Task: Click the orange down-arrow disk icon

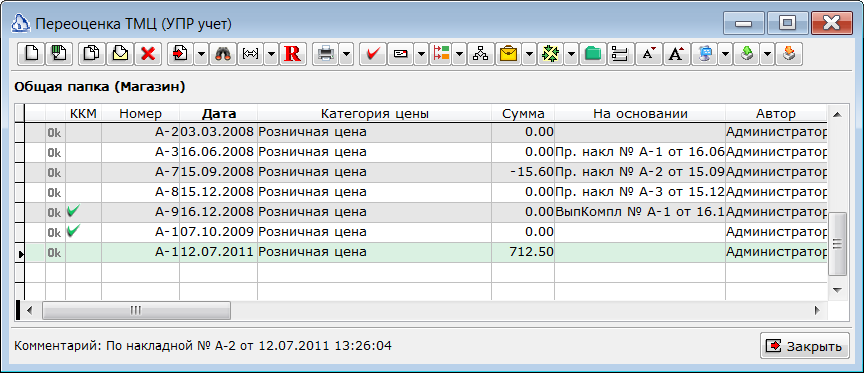Action: (789, 54)
